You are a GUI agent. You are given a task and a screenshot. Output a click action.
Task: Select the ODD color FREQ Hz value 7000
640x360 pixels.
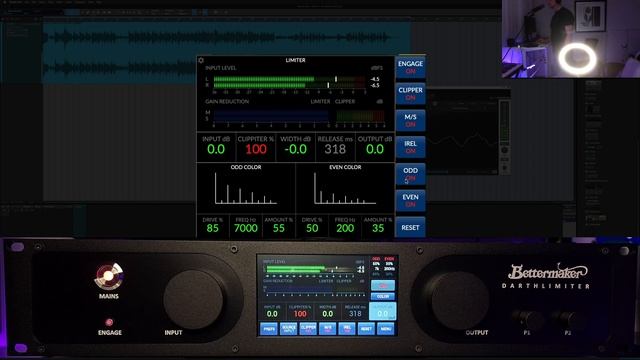click(x=246, y=228)
